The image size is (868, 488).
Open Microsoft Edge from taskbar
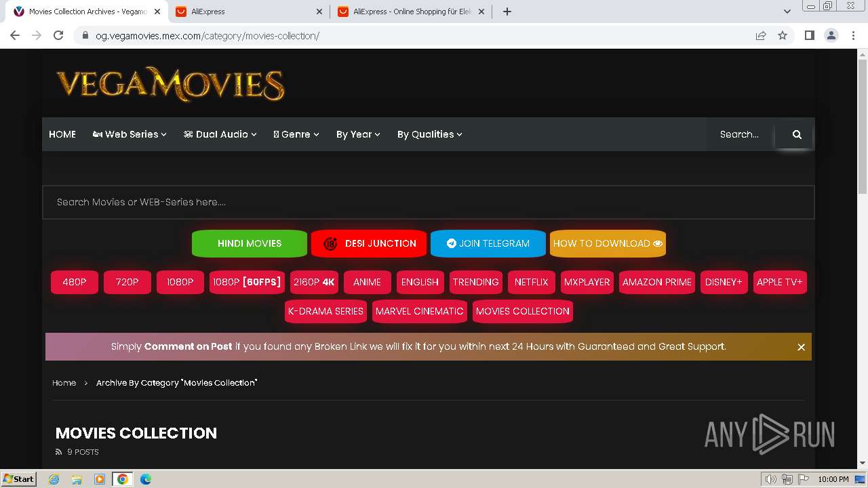pyautogui.click(x=146, y=479)
